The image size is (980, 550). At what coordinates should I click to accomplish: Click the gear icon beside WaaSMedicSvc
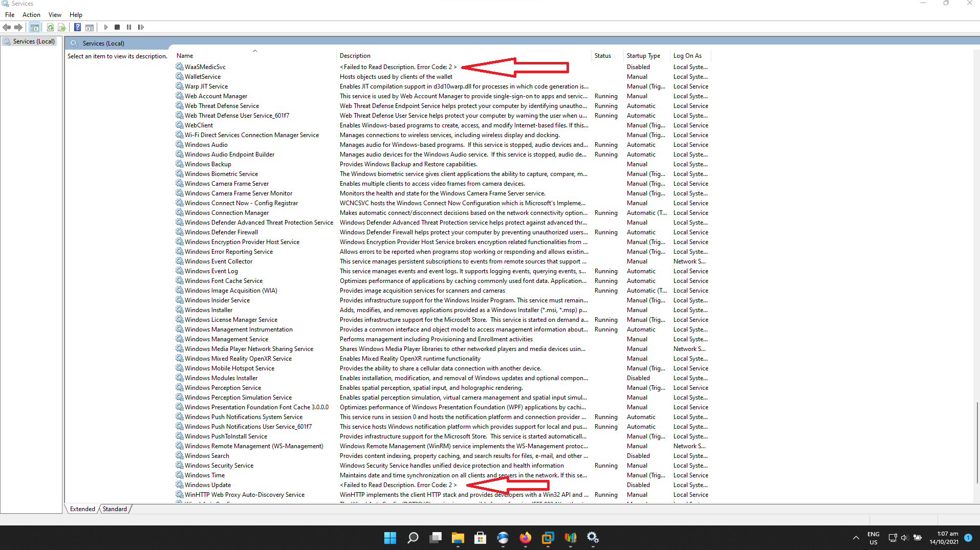pyautogui.click(x=180, y=67)
